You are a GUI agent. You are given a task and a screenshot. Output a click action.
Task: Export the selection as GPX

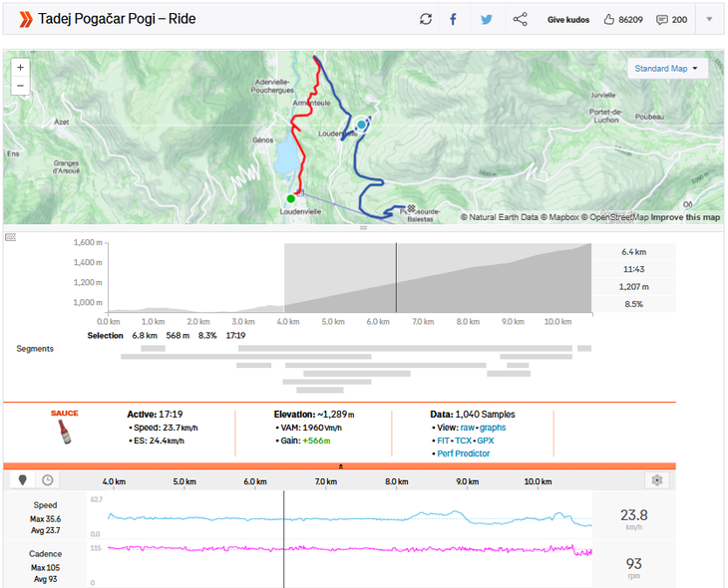[x=485, y=440]
